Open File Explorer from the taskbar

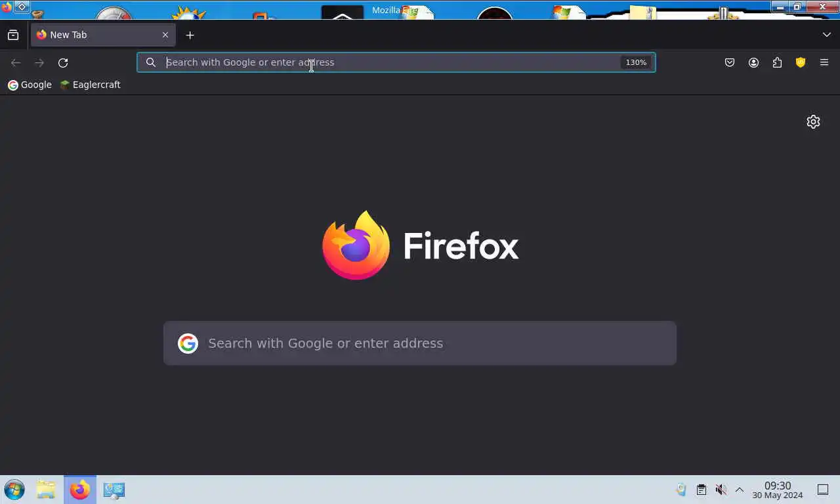point(46,490)
